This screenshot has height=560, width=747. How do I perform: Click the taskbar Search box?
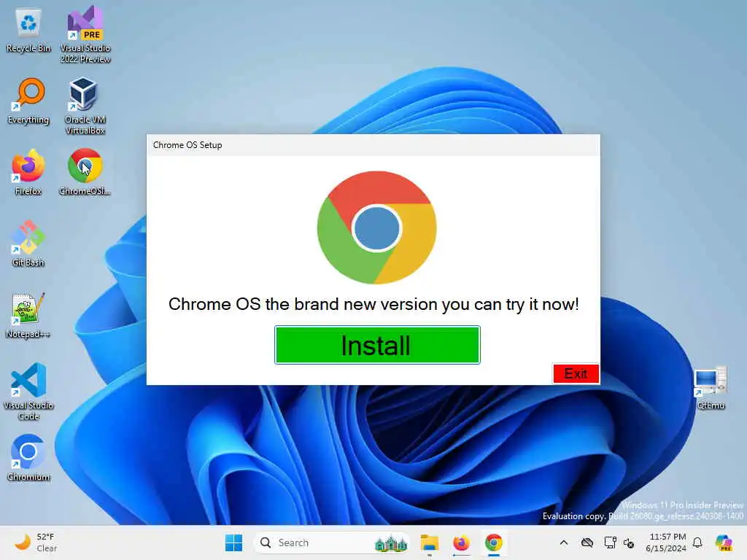click(x=332, y=542)
